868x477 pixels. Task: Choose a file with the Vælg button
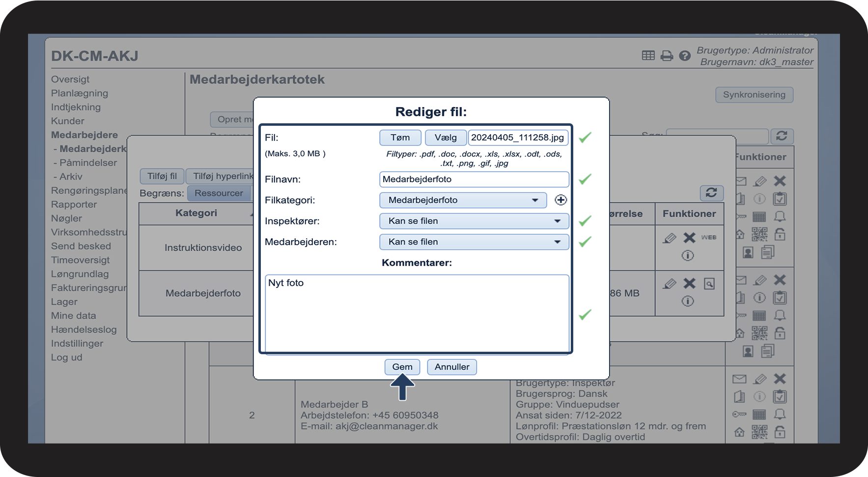tap(446, 138)
